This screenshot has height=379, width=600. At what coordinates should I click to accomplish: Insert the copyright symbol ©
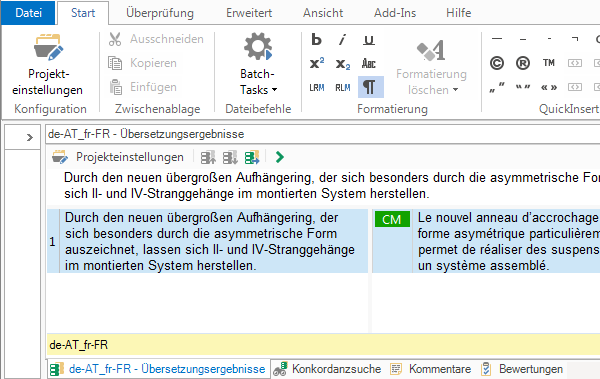click(497, 63)
